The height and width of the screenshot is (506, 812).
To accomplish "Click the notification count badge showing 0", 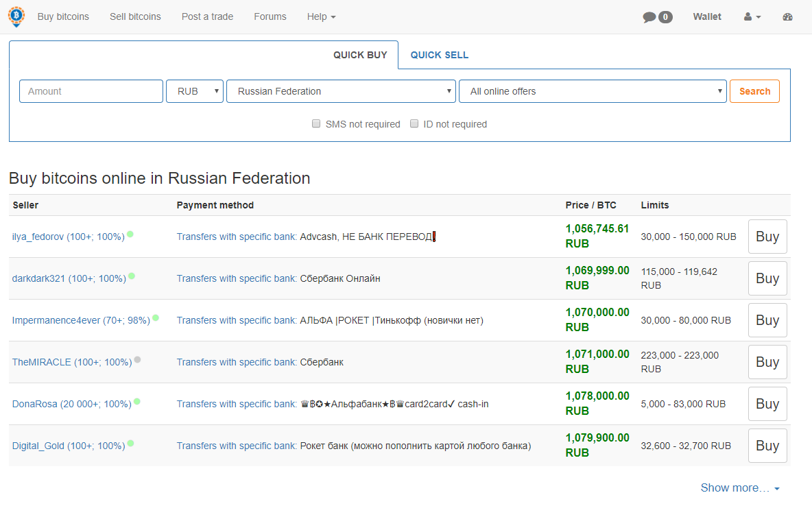I will coord(665,17).
